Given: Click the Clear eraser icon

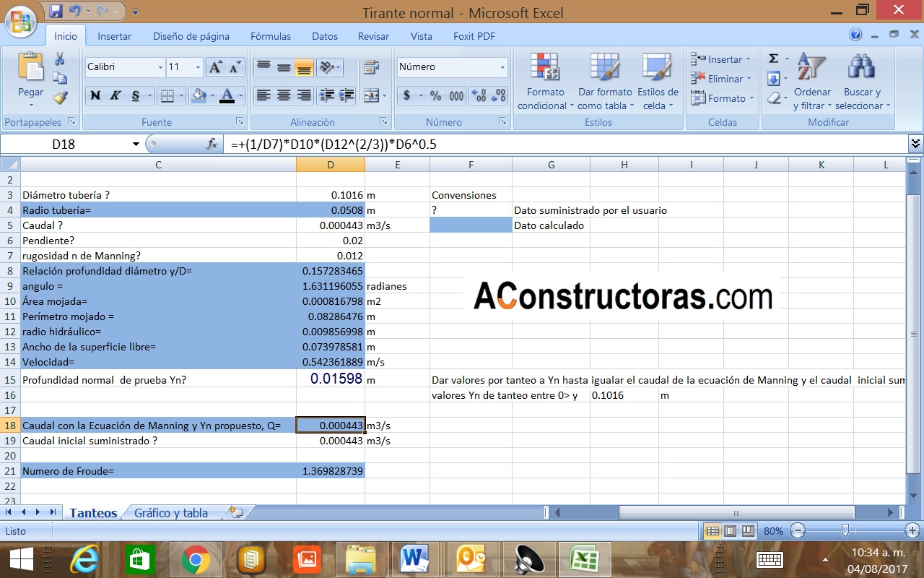Looking at the screenshot, I should tap(774, 98).
